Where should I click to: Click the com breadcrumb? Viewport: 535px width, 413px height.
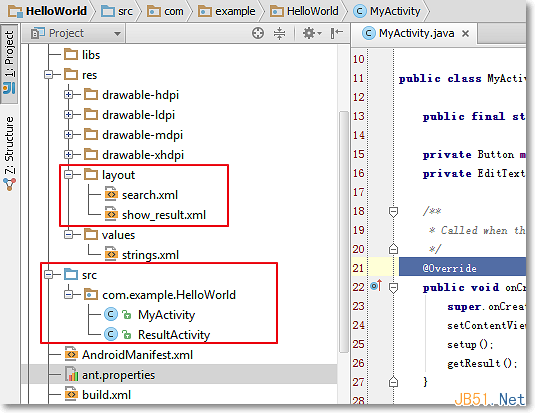click(x=165, y=11)
